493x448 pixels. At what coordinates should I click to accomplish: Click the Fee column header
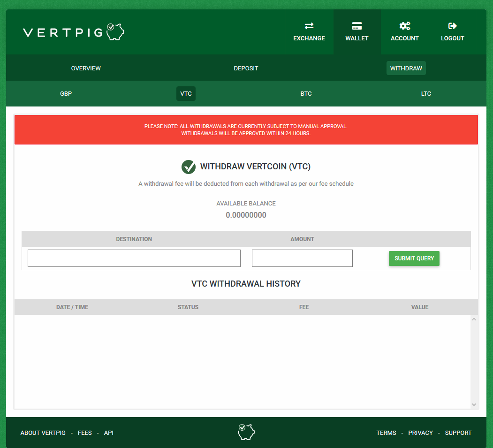coord(304,307)
